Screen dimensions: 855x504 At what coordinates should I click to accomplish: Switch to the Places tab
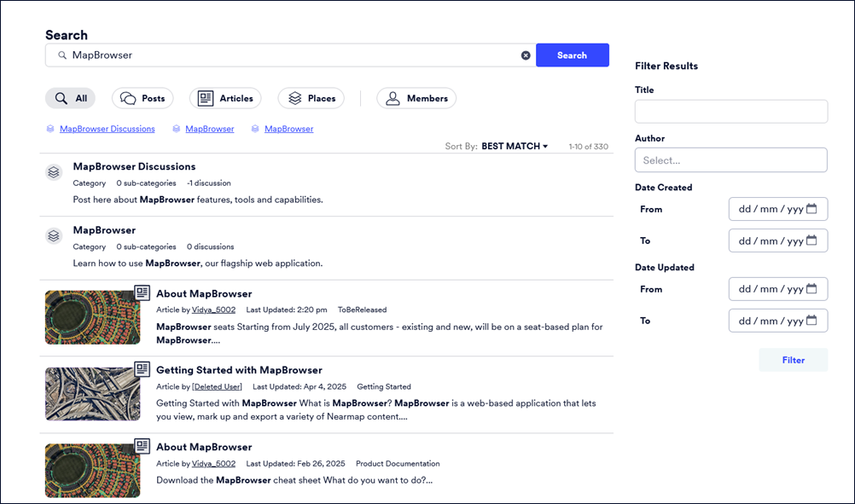coord(311,98)
